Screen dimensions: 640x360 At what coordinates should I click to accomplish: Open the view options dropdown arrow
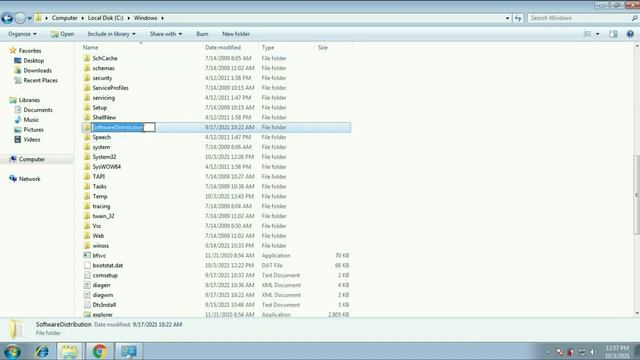[598, 34]
